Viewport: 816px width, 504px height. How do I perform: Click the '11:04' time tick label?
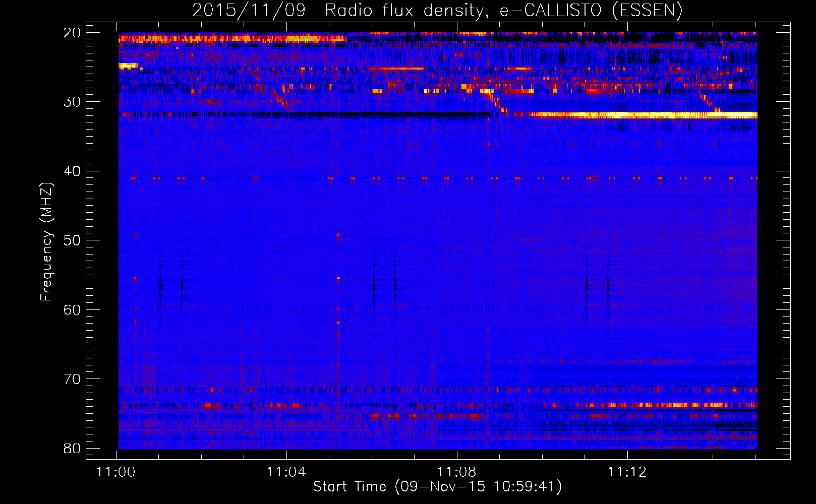286,472
